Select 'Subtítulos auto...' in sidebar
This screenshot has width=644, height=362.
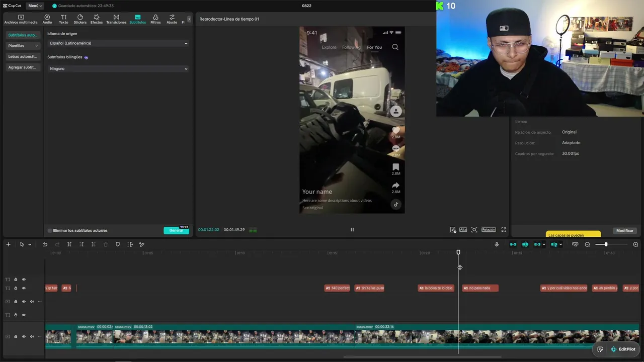23,35
